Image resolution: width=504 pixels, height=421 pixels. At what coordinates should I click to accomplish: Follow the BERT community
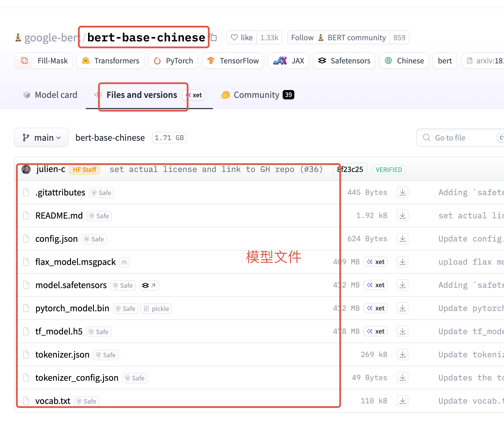(338, 38)
